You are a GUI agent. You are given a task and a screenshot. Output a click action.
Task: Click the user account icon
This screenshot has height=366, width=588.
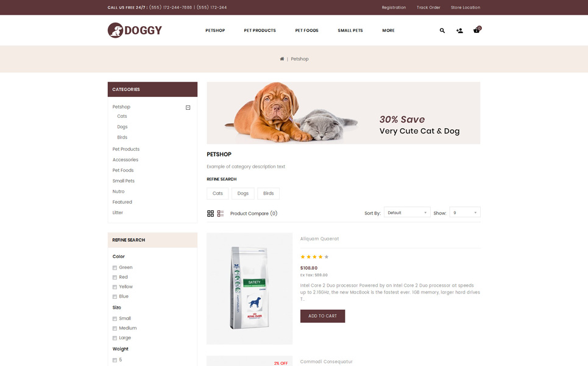pyautogui.click(x=459, y=30)
